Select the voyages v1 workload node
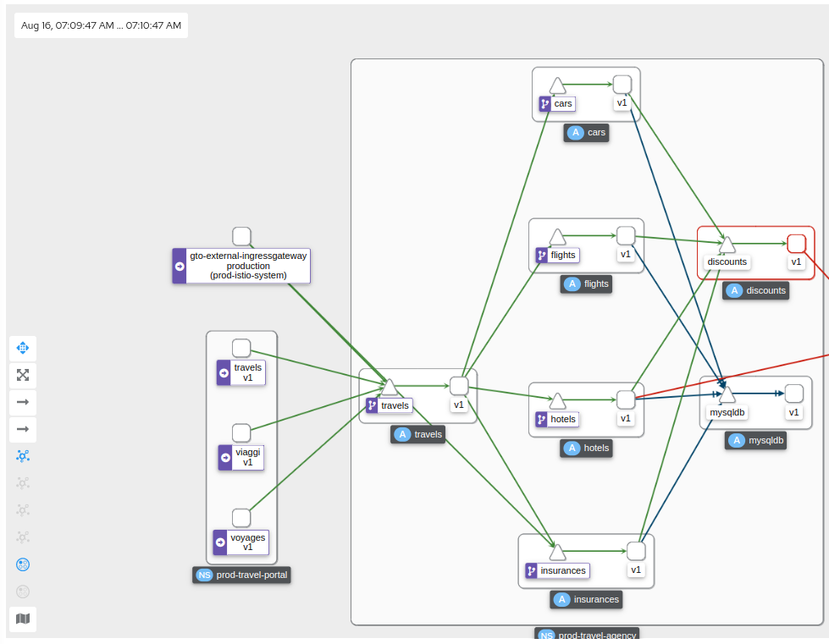Viewport: 829px width, 644px height. pos(241,518)
